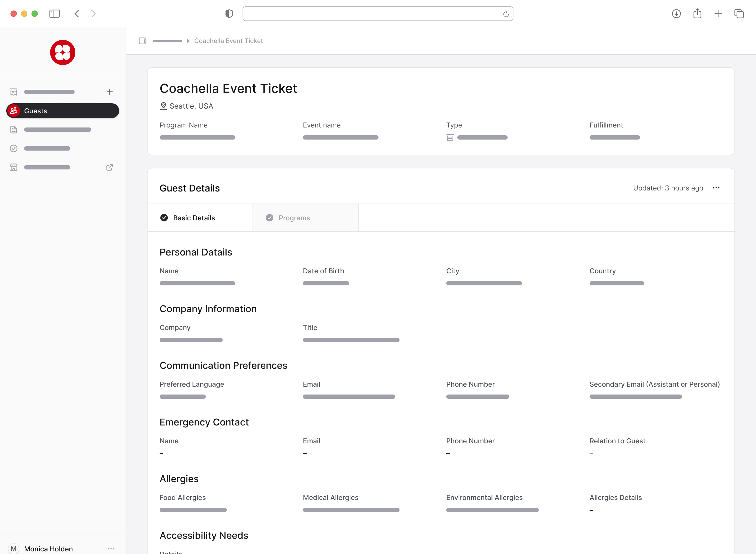The width and height of the screenshot is (756, 554).
Task: Open a new tab with plus icon
Action: point(718,14)
